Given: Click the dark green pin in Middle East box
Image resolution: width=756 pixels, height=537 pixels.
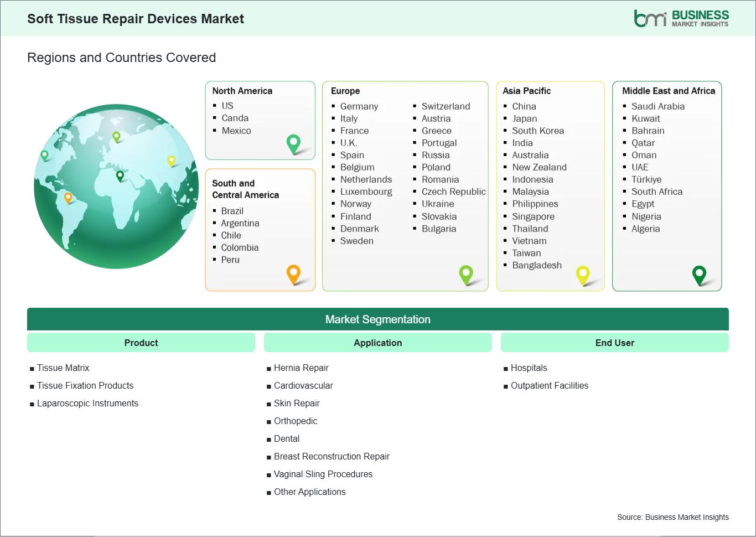Looking at the screenshot, I should tap(700, 274).
